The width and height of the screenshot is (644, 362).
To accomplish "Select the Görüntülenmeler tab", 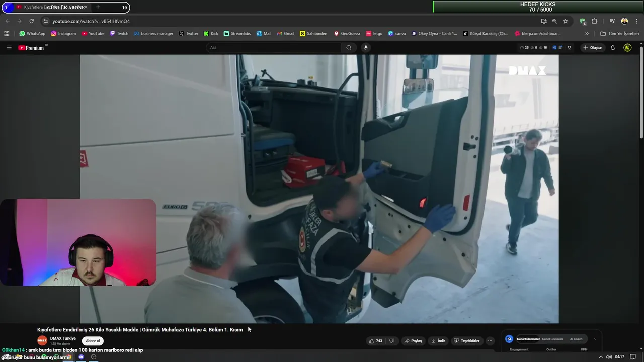I will point(528,339).
